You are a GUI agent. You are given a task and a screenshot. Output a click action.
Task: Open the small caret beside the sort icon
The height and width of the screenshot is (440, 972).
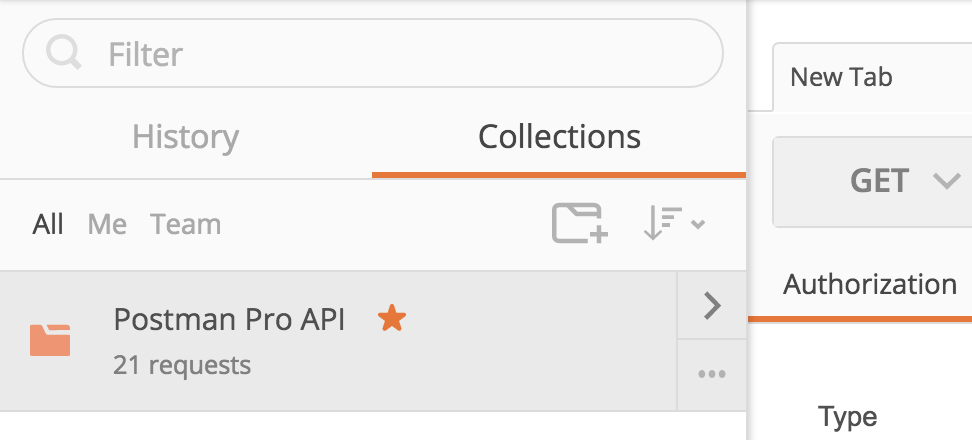[698, 224]
